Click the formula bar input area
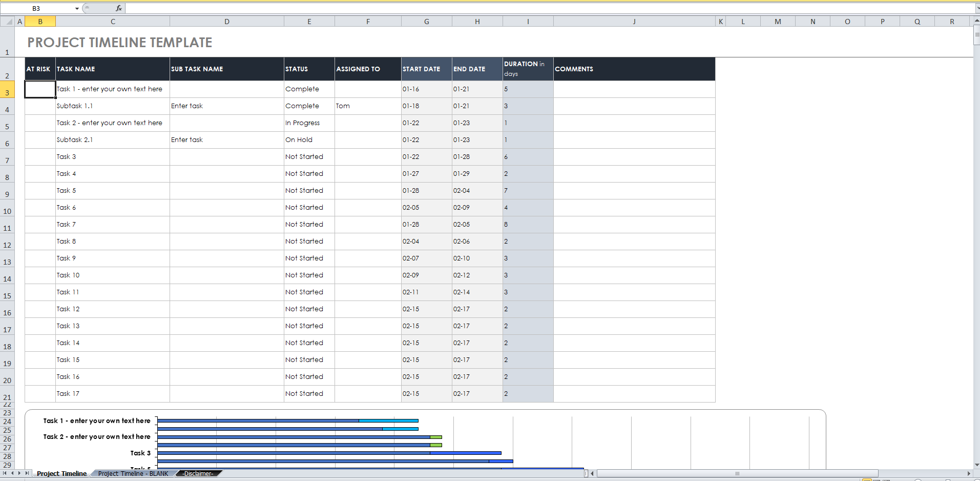This screenshot has width=980, height=481. pyautogui.click(x=551, y=8)
